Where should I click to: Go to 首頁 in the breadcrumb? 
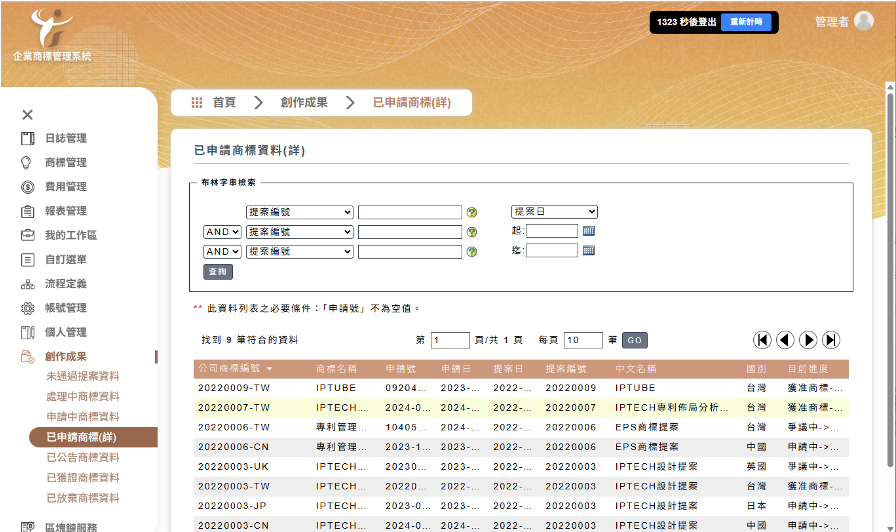pyautogui.click(x=224, y=103)
